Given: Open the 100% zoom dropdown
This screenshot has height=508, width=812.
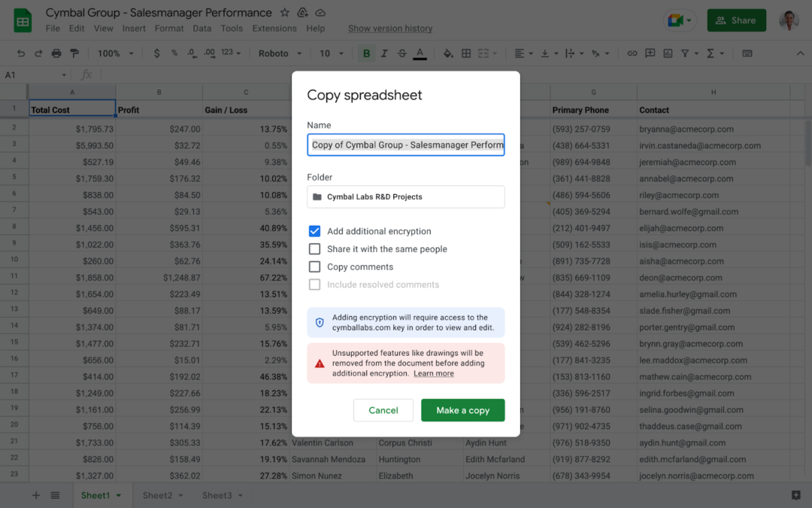Looking at the screenshot, I should (x=116, y=53).
